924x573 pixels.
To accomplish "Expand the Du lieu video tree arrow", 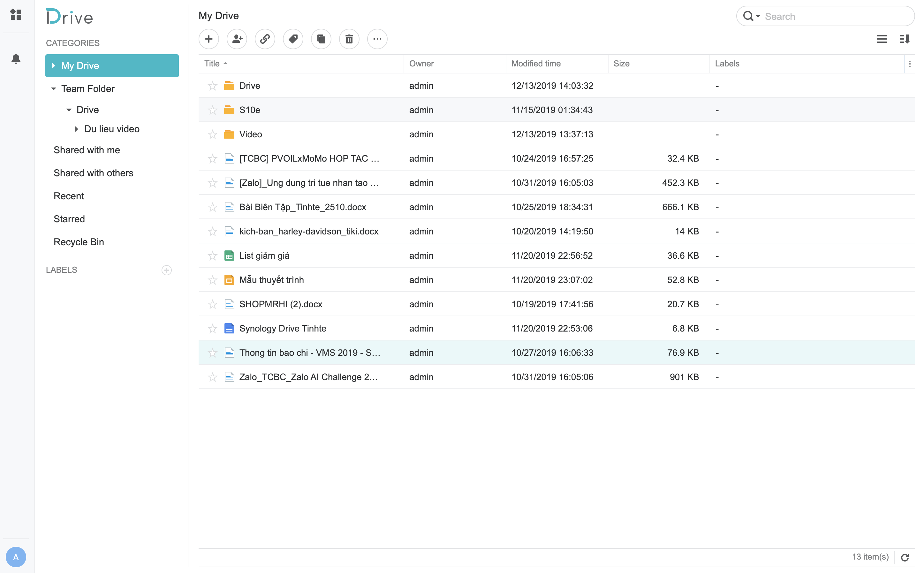I will (77, 129).
